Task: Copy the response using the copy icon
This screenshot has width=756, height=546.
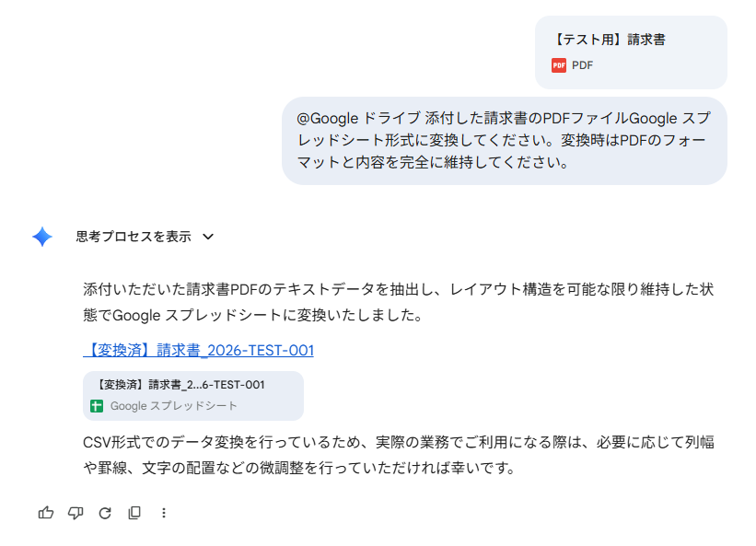Action: [x=134, y=513]
